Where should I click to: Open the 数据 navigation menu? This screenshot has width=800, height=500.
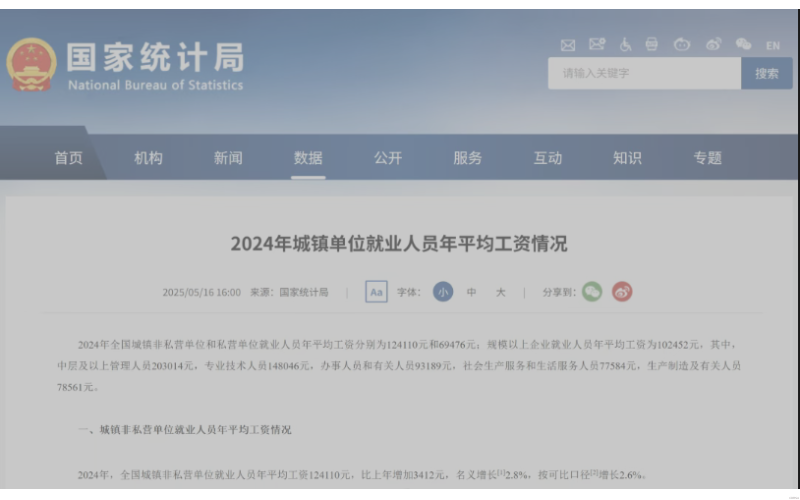click(308, 158)
